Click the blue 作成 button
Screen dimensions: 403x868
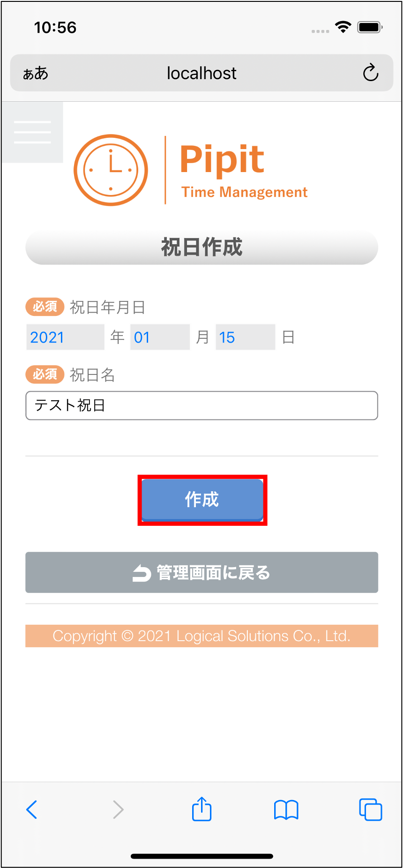click(202, 500)
